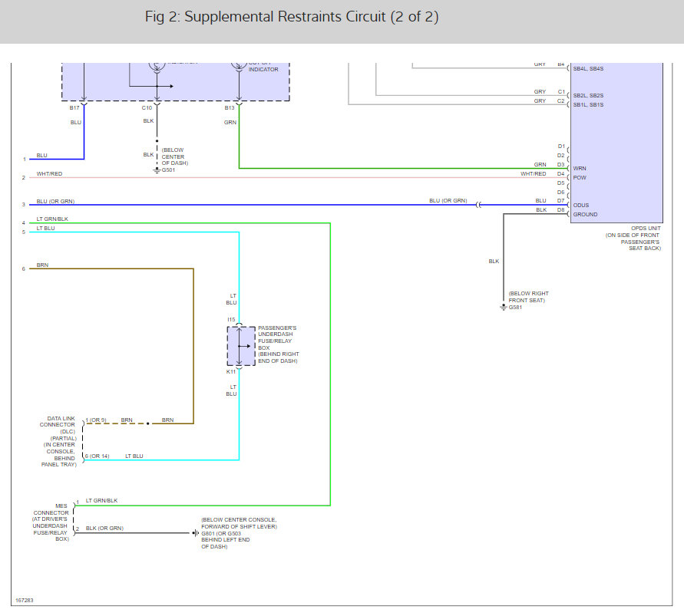Click the diagram ID number 167283
Viewport: 684px width, 616px height.
(25, 601)
